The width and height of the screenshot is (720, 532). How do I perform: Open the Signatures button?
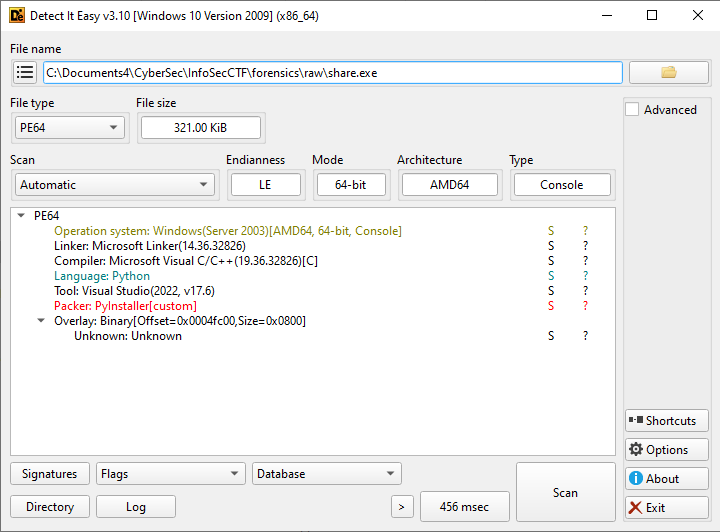coord(50,474)
